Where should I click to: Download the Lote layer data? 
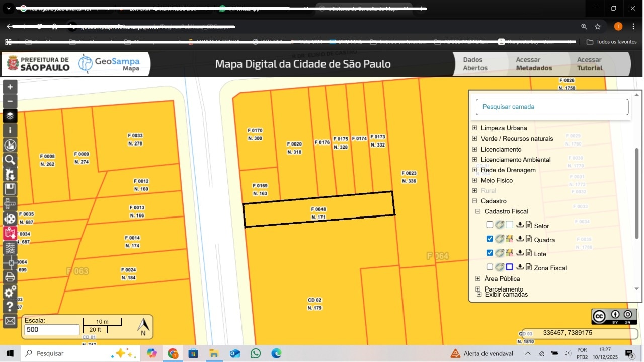click(520, 253)
